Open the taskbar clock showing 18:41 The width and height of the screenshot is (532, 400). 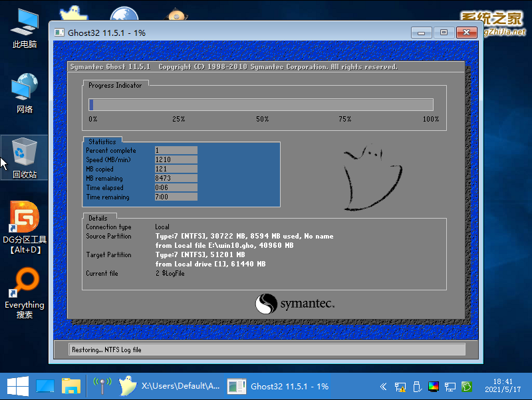[x=503, y=386]
